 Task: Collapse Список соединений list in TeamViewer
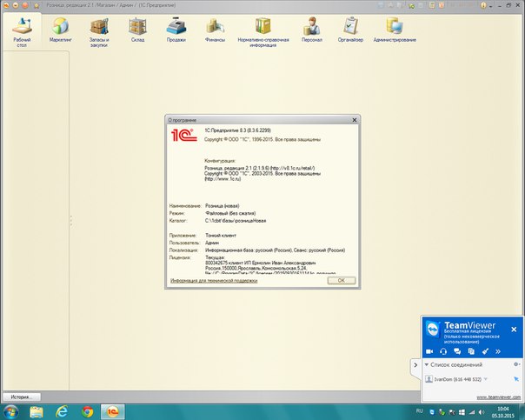pos(428,363)
